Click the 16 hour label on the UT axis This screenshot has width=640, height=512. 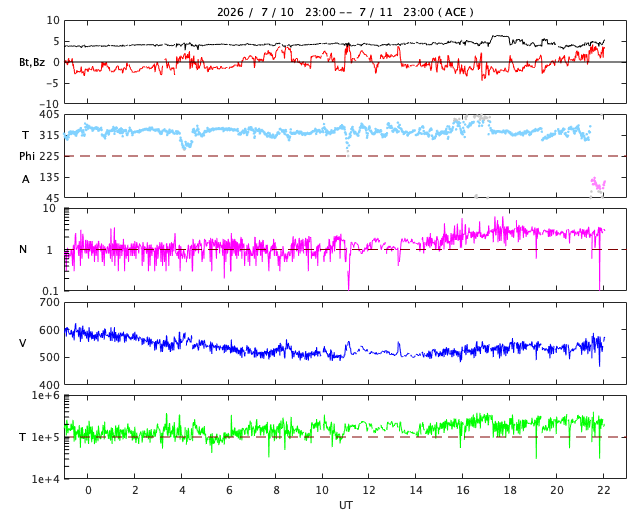click(463, 490)
